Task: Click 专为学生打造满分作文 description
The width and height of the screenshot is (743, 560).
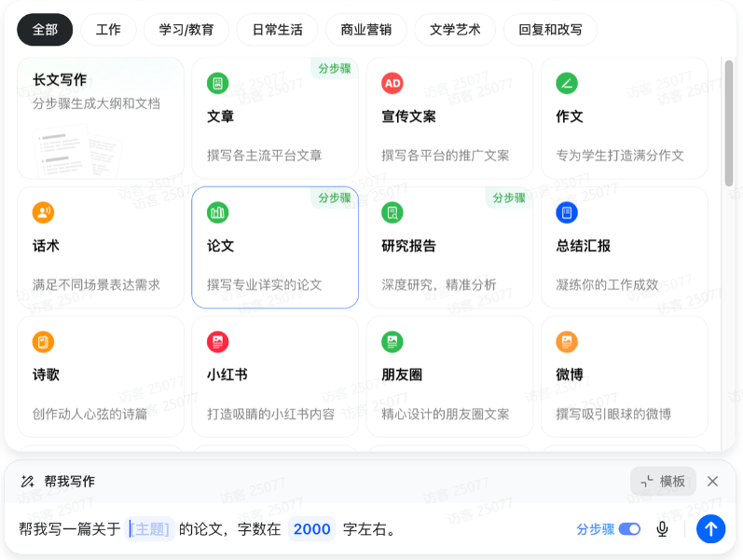Action: point(620,156)
